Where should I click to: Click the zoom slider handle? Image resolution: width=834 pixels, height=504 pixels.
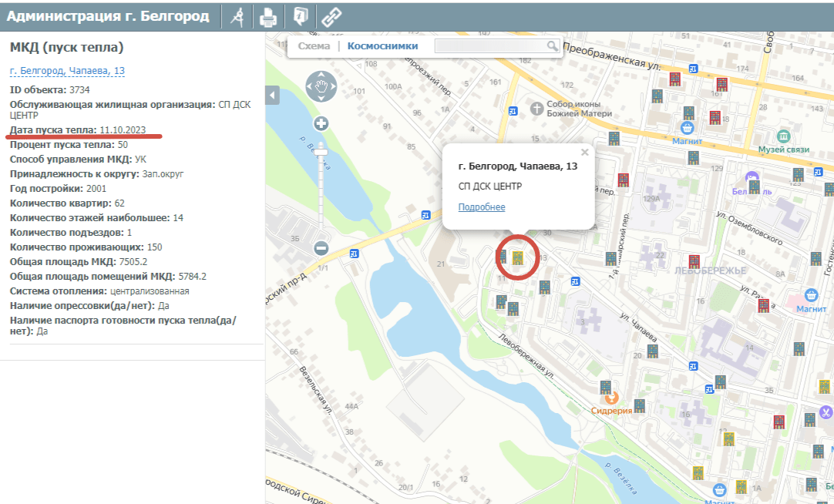(x=321, y=153)
